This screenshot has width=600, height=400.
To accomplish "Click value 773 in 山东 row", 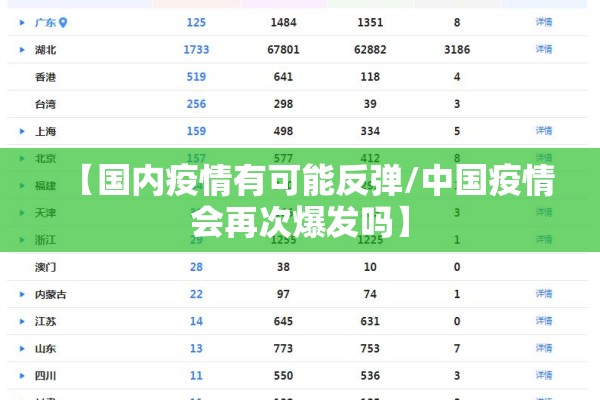I will tap(284, 348).
